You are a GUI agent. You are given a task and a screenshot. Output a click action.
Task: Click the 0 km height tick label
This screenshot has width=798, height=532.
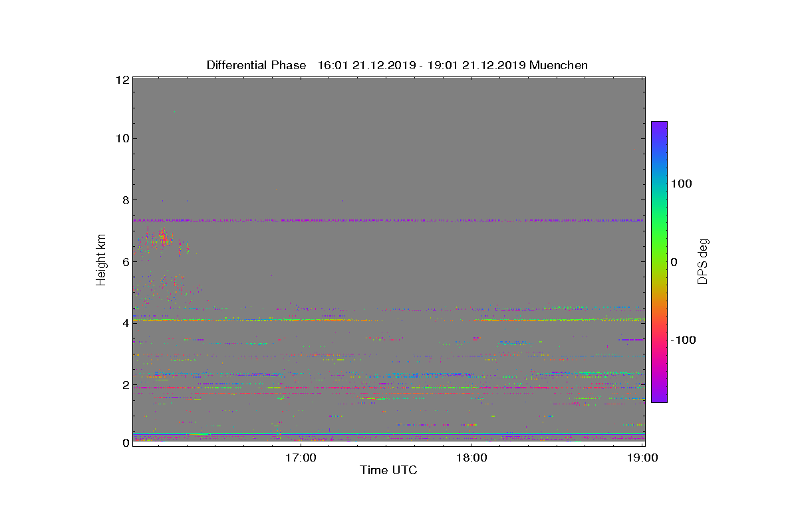pyautogui.click(x=125, y=443)
